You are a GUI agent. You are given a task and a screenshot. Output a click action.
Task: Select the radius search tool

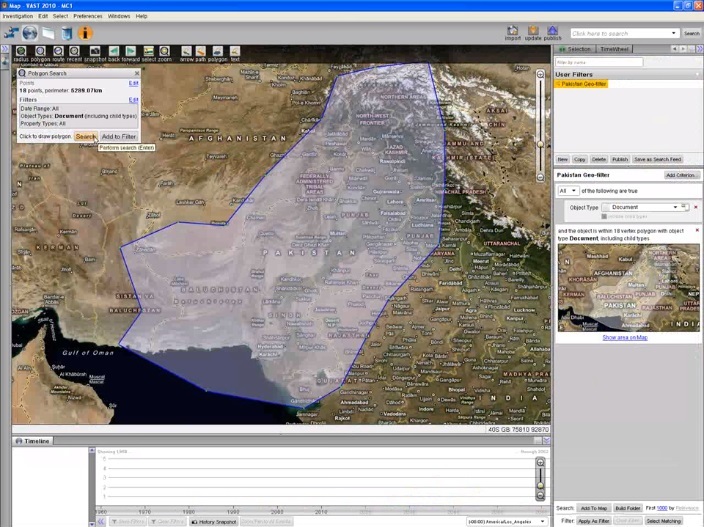[21, 51]
